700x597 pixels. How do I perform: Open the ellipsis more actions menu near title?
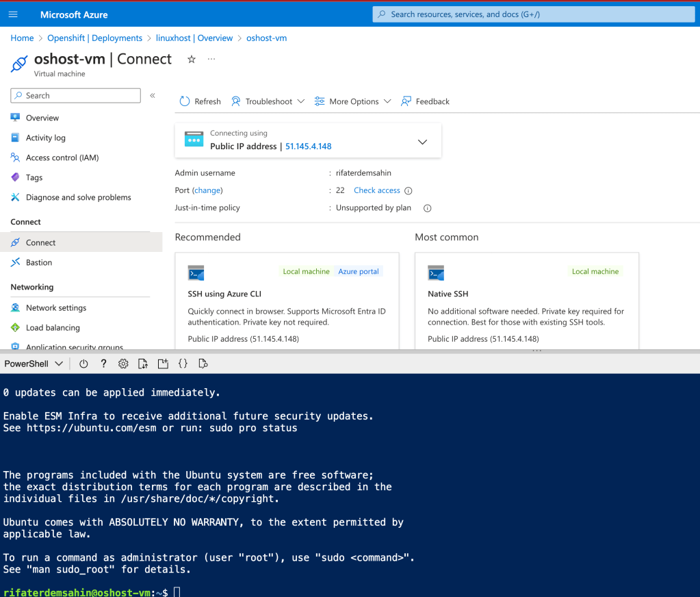pyautogui.click(x=211, y=59)
